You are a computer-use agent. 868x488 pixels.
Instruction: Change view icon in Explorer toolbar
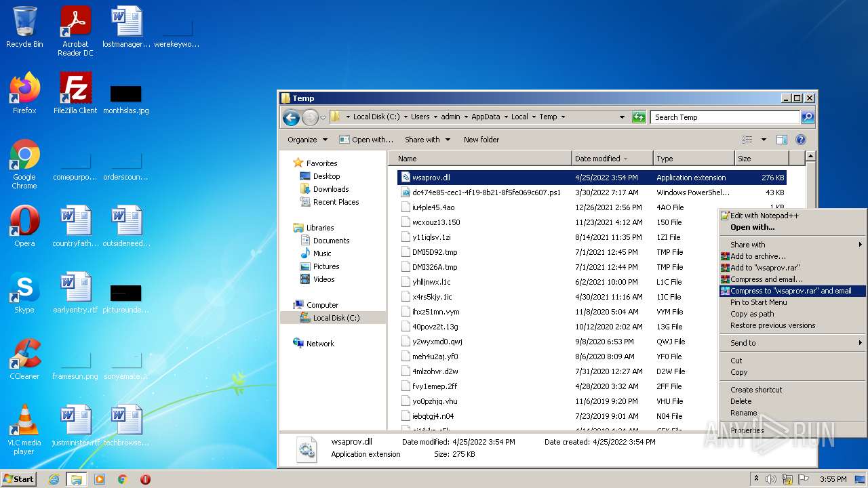point(747,140)
